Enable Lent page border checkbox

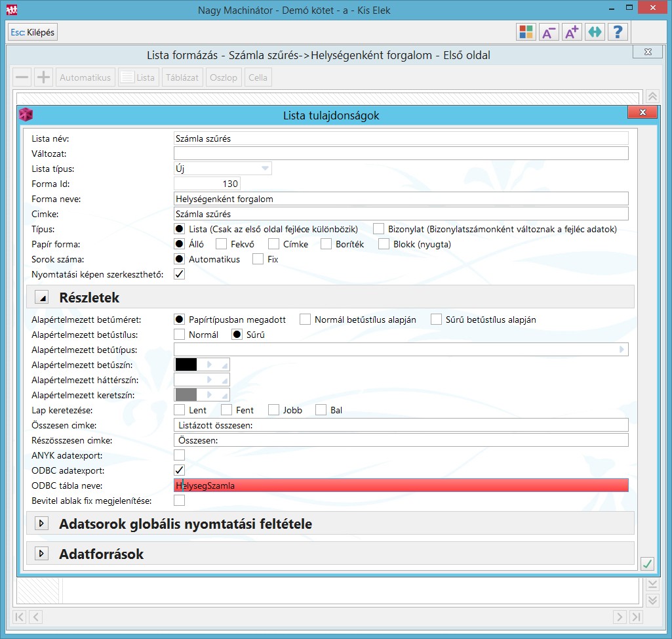pos(179,410)
